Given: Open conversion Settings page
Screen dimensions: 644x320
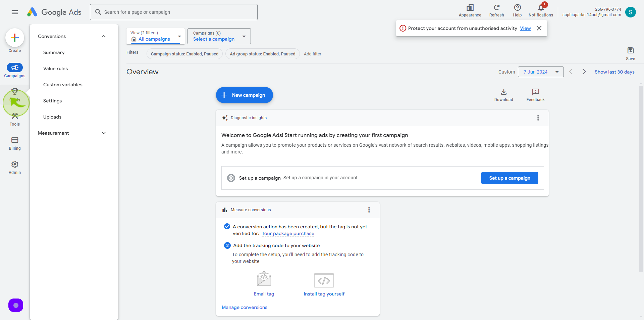Looking at the screenshot, I should click(x=53, y=101).
